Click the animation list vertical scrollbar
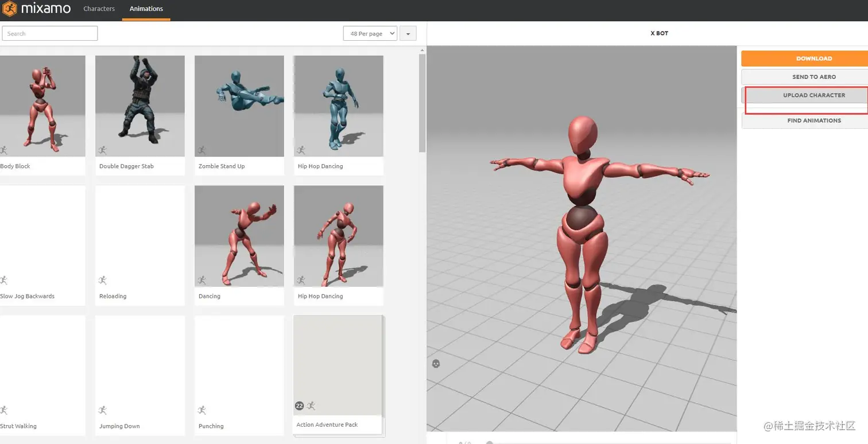This screenshot has height=444, width=868. pos(423,103)
